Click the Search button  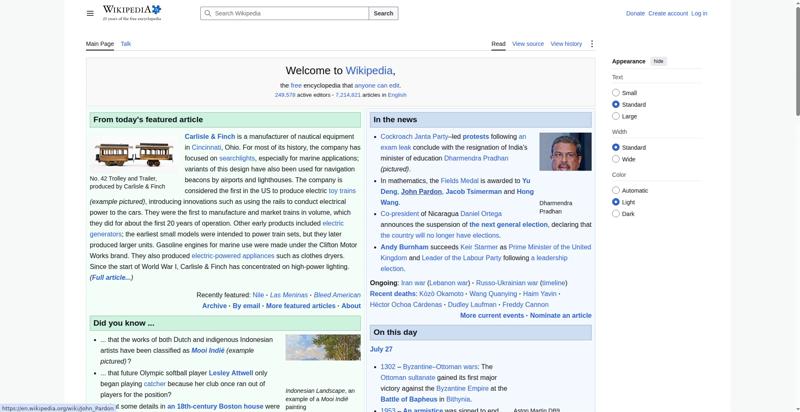383,13
